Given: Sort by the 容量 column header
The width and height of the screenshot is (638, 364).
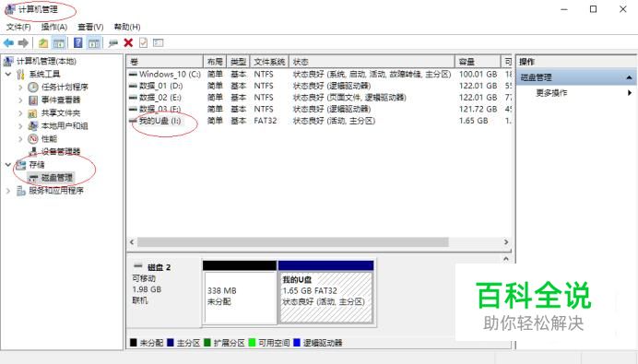Looking at the screenshot, I should tap(478, 62).
